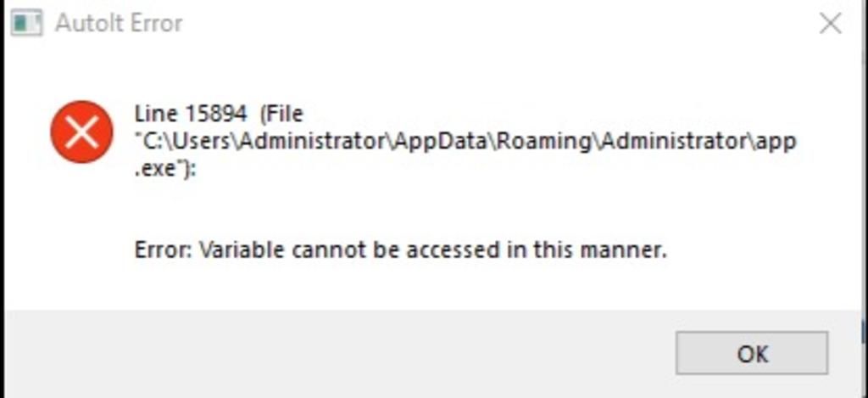Image resolution: width=868 pixels, height=398 pixels.
Task: Click the AutoIt icon in the title bar
Action: point(26,22)
